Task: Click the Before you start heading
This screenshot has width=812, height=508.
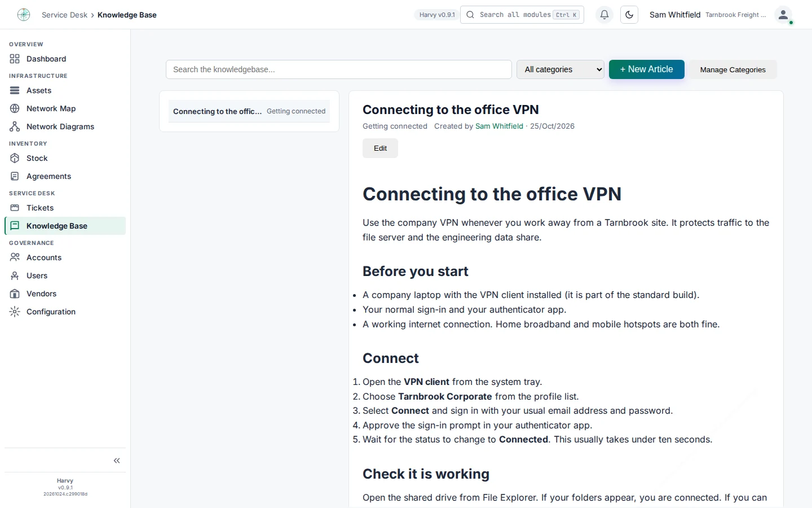Action: (x=416, y=271)
